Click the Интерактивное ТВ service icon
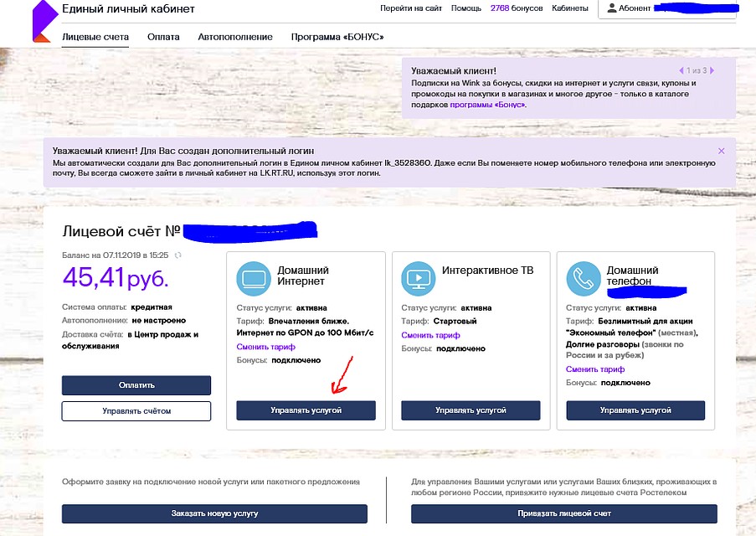This screenshot has height=536, width=756. pyautogui.click(x=419, y=278)
